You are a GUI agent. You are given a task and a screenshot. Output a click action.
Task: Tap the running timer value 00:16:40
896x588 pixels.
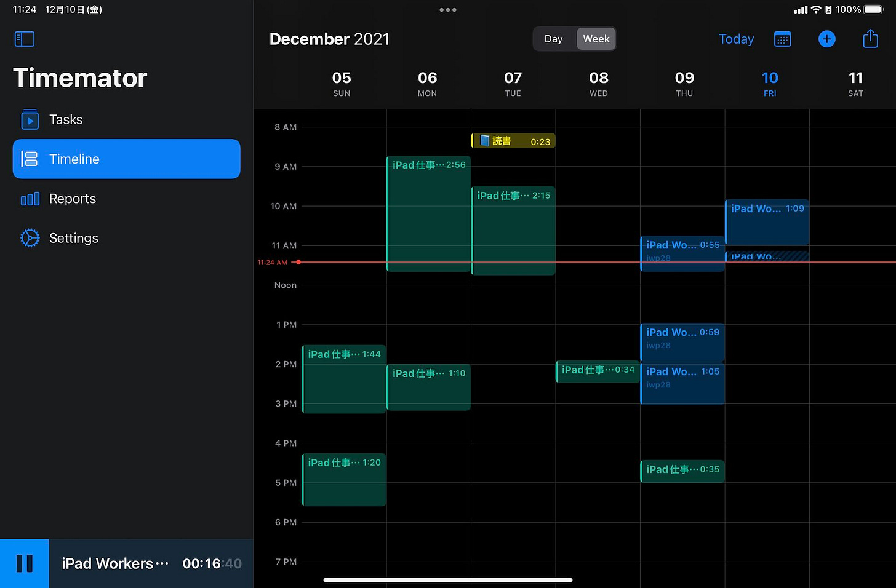pos(212,563)
